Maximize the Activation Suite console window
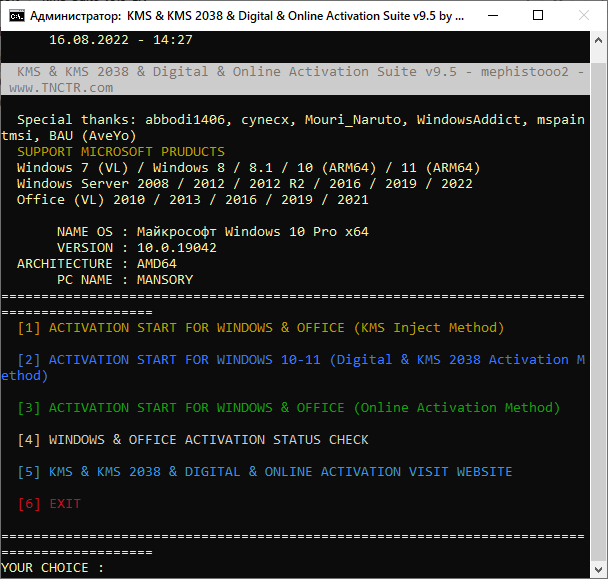The image size is (608, 579). pos(538,16)
